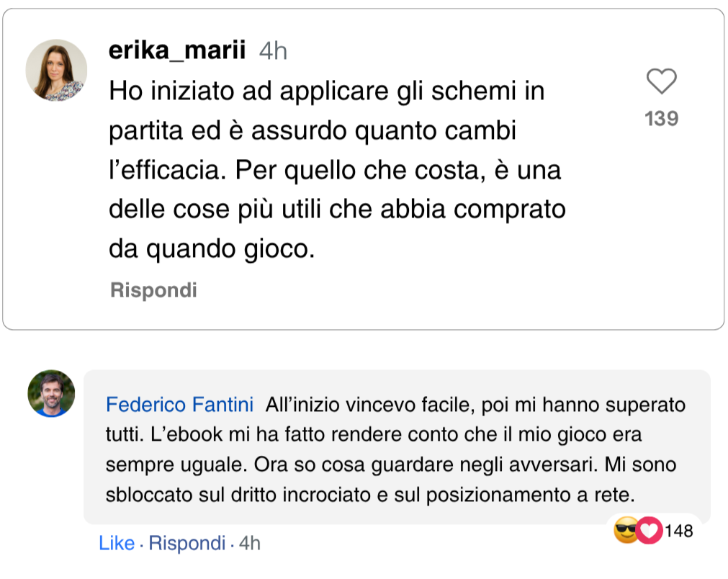Open the erika_marii username link
728x579 pixels.
(177, 50)
